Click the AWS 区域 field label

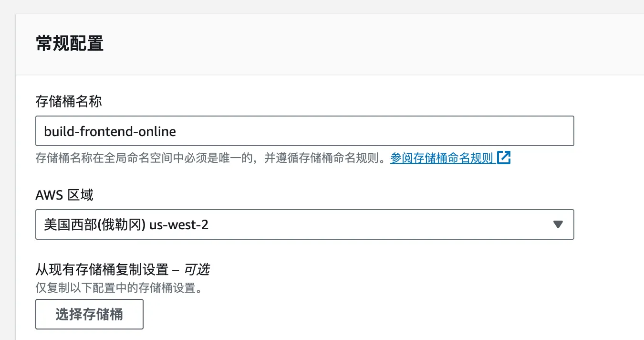[64, 195]
